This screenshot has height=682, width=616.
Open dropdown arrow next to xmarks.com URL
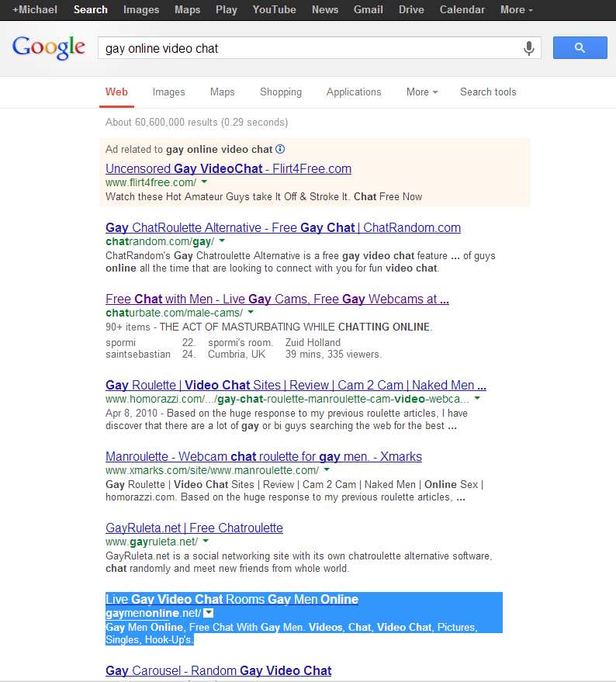tap(327, 469)
